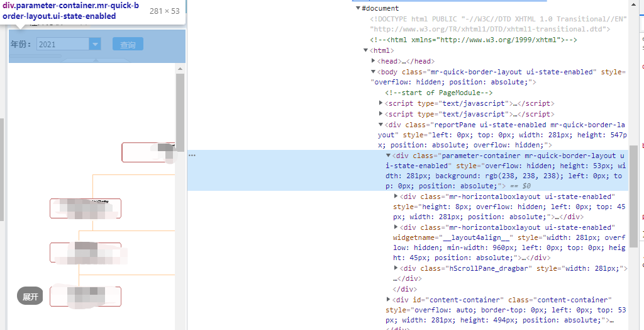Viewport: 644px width, 330px height.
Task: Click the 展开 expand button
Action: [30, 296]
